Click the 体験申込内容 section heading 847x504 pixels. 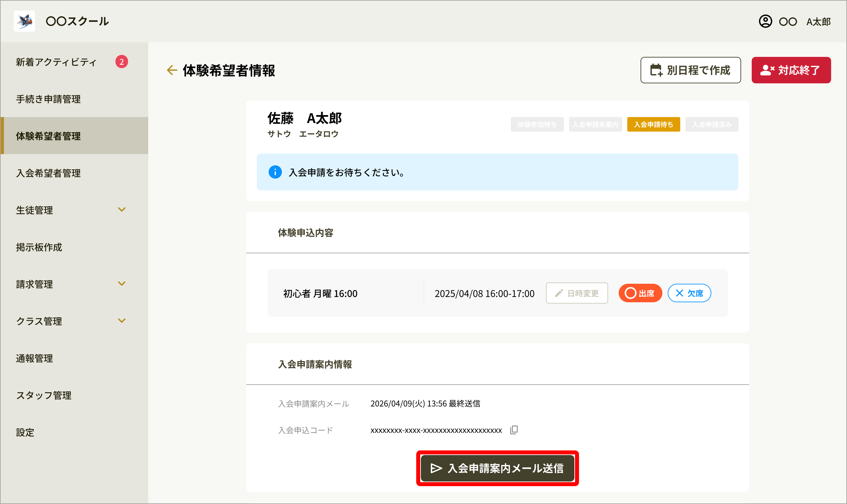[305, 232]
